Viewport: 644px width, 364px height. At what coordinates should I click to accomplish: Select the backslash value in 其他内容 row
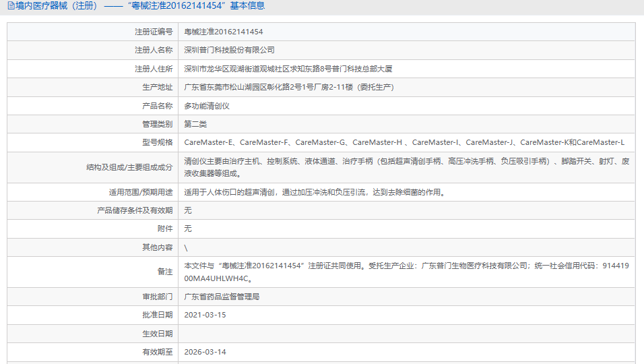186,248
